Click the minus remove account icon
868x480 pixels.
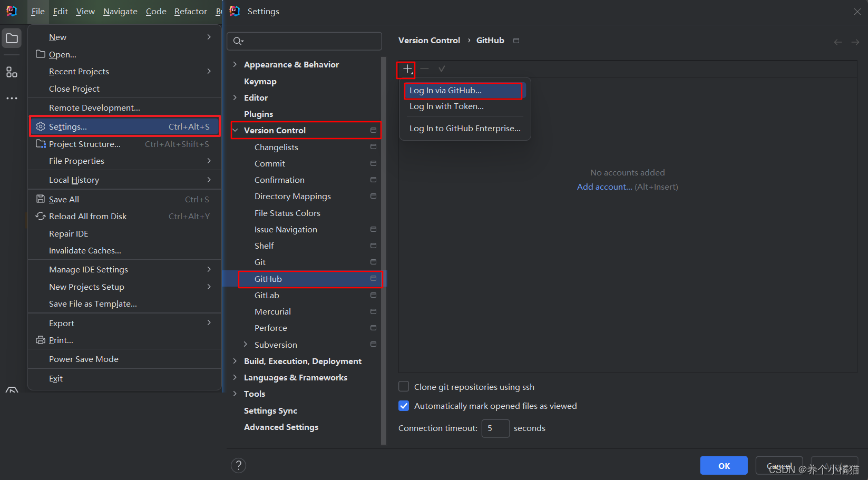click(425, 69)
